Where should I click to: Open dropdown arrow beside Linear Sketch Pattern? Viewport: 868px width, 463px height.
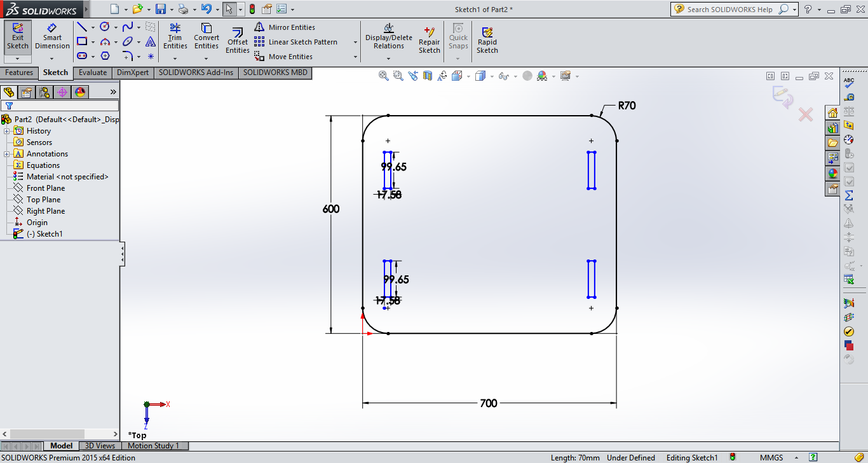coord(355,42)
